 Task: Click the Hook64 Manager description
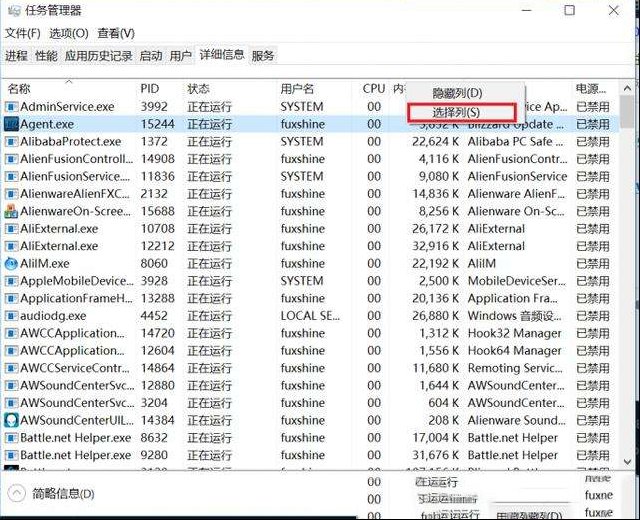click(514, 351)
